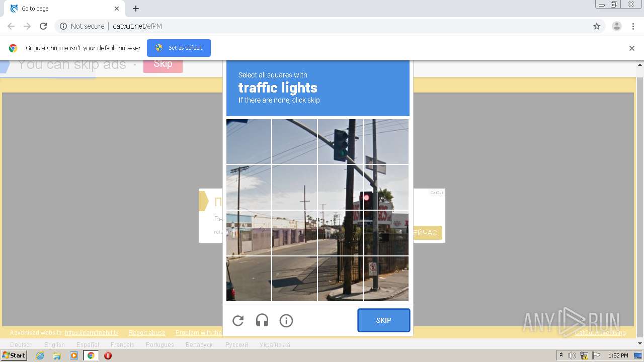The height and width of the screenshot is (362, 644).
Task: Switch site language to Беларускі
Action: point(200,345)
